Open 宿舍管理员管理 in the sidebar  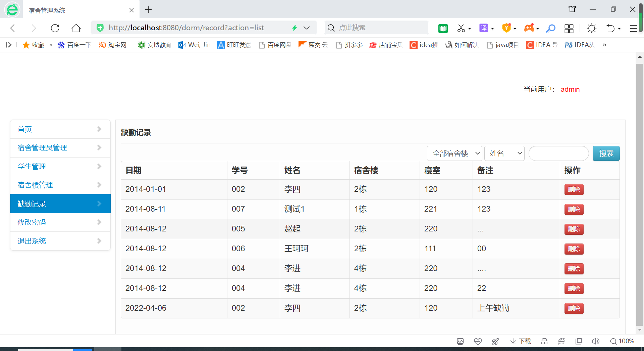(x=60, y=148)
